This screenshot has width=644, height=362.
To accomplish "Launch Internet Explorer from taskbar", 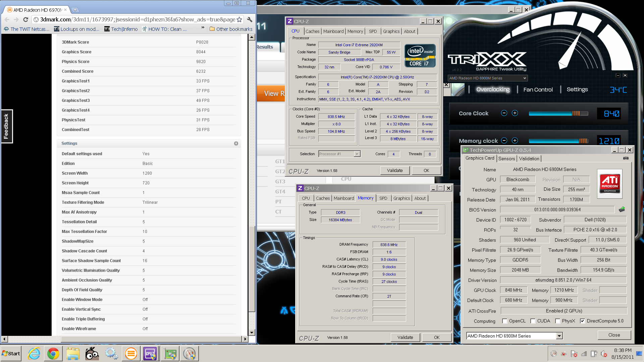I will pos(34,354).
